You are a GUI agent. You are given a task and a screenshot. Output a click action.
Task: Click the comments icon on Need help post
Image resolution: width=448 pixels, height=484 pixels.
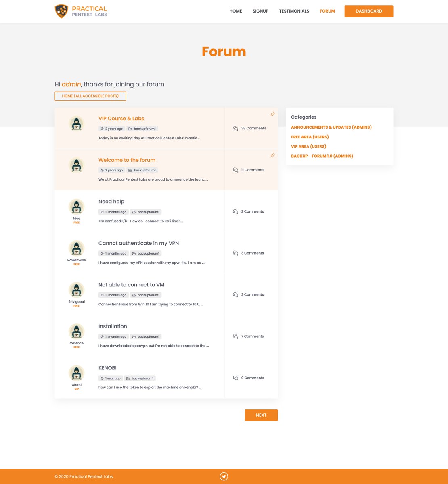[236, 211]
